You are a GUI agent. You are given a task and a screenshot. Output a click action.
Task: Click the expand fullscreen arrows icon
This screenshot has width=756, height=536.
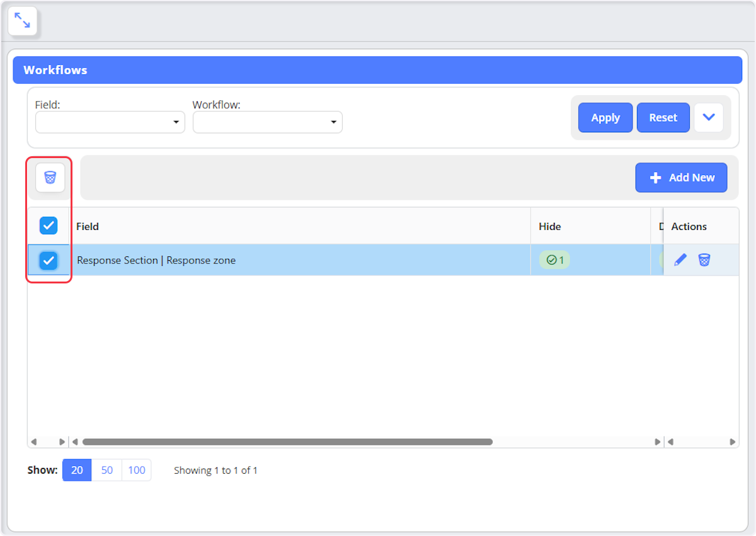point(22,21)
